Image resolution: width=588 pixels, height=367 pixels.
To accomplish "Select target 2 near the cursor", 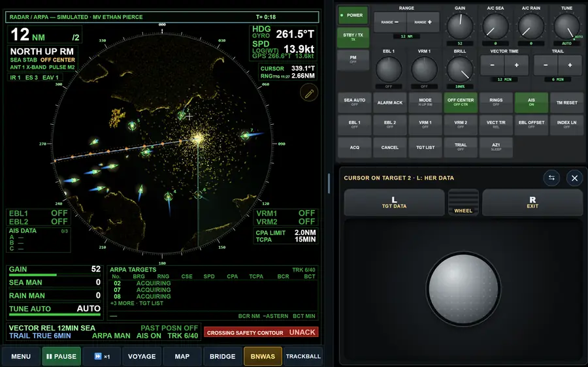I will click(182, 116).
